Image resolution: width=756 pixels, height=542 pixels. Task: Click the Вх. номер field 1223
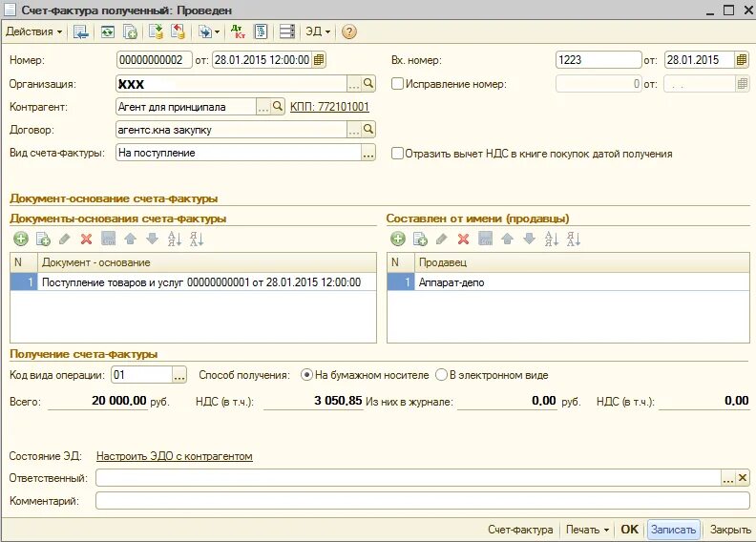[x=598, y=60]
